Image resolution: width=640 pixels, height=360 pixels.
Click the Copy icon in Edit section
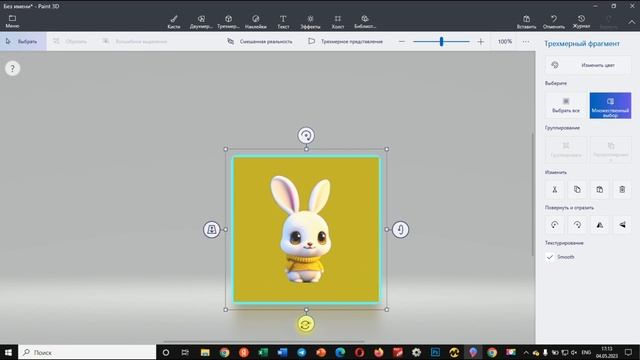(577, 189)
